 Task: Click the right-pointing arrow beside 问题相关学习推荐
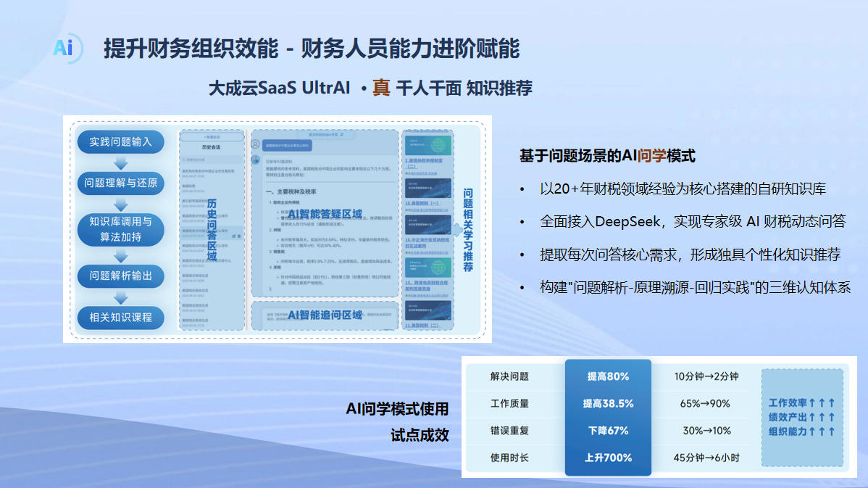point(457,229)
